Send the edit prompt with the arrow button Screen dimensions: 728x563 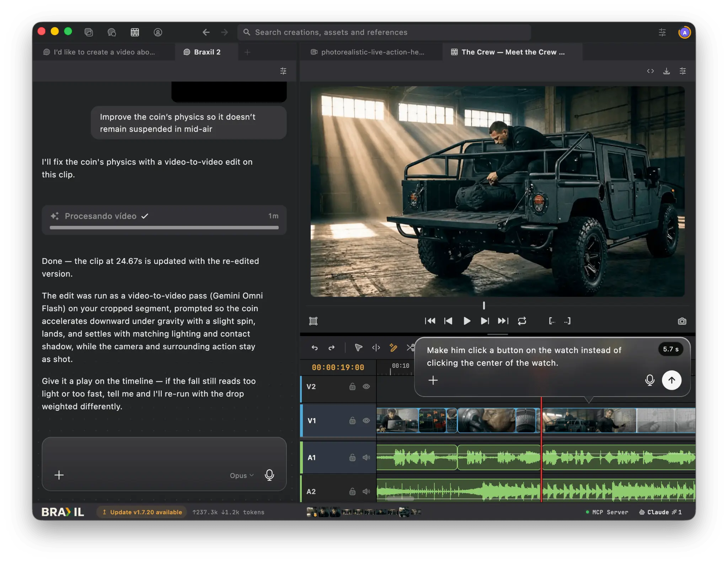coord(671,380)
